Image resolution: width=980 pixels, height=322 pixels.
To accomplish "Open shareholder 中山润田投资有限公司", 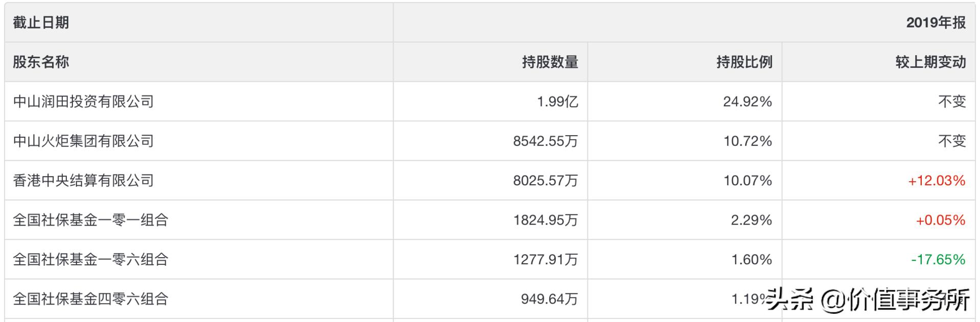I will coord(83,102).
